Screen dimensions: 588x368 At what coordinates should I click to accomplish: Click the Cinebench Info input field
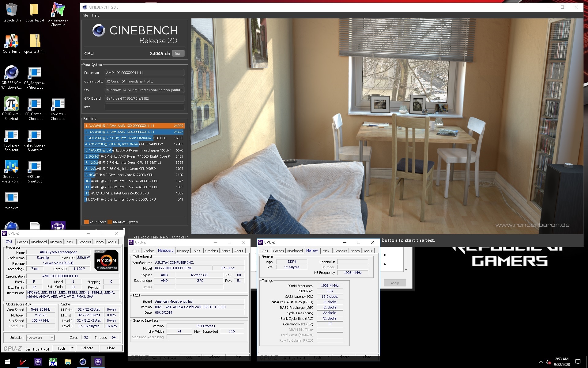[144, 107]
